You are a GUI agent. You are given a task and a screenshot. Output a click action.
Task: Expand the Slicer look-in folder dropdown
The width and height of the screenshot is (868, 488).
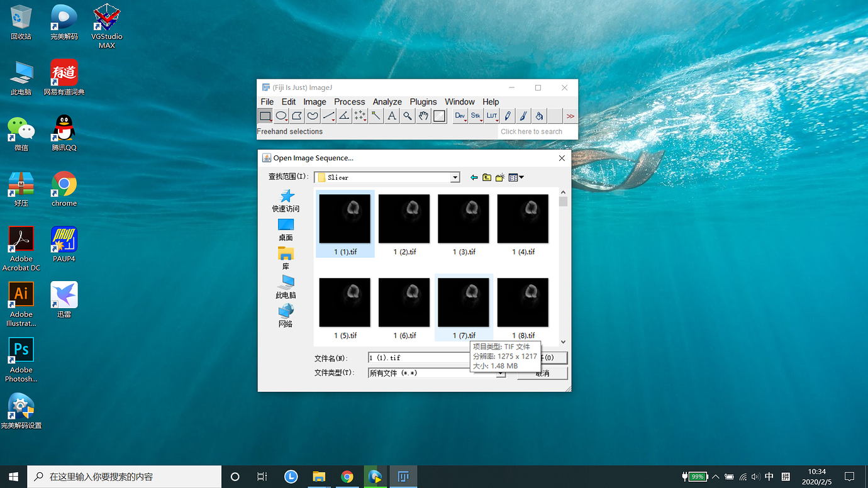pos(455,178)
